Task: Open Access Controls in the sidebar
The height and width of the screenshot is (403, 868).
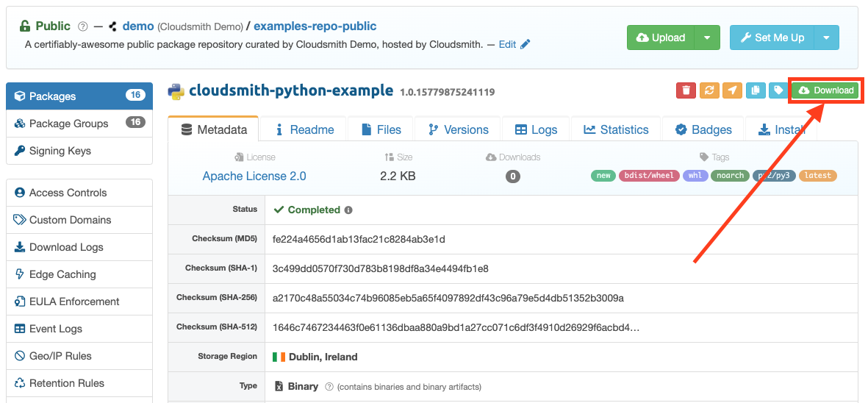Action: click(x=79, y=193)
